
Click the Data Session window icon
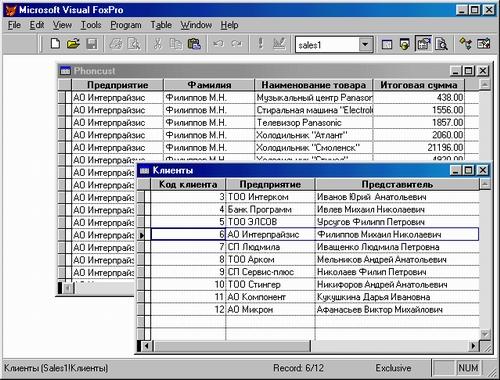click(x=405, y=44)
